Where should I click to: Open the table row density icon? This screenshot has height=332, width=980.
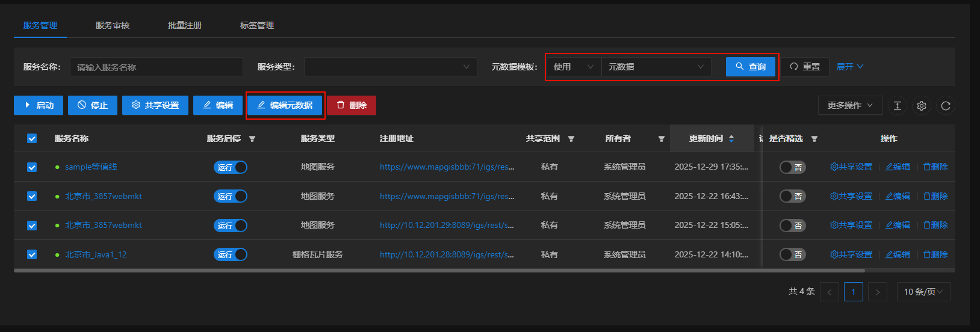(897, 106)
